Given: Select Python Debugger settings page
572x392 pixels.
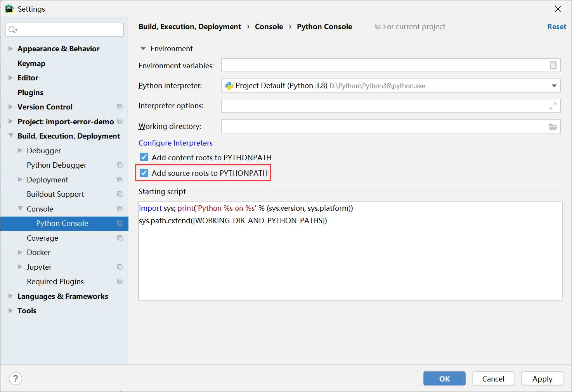Looking at the screenshot, I should [x=57, y=165].
